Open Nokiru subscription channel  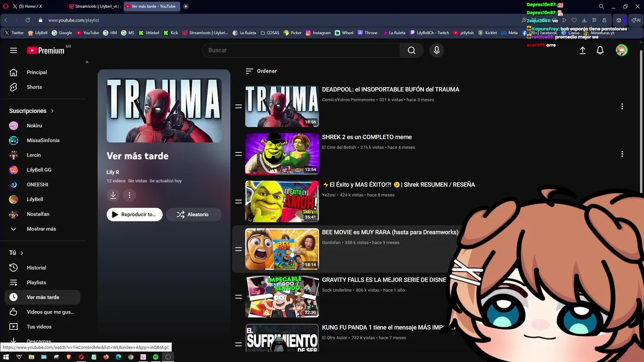43,126
